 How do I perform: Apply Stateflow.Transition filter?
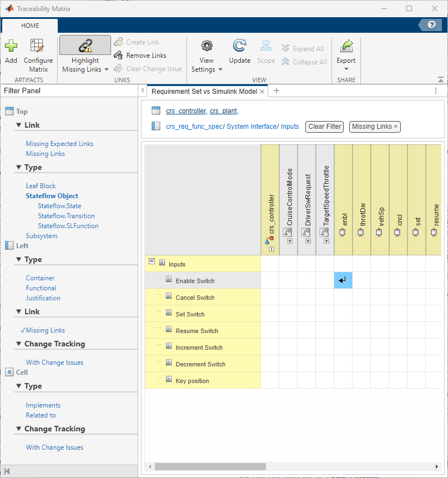(66, 216)
